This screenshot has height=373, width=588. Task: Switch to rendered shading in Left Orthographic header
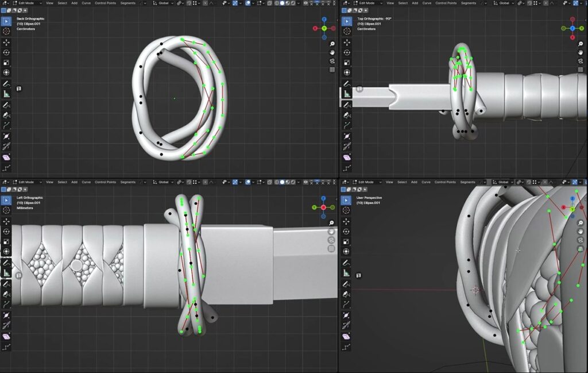[x=293, y=182]
